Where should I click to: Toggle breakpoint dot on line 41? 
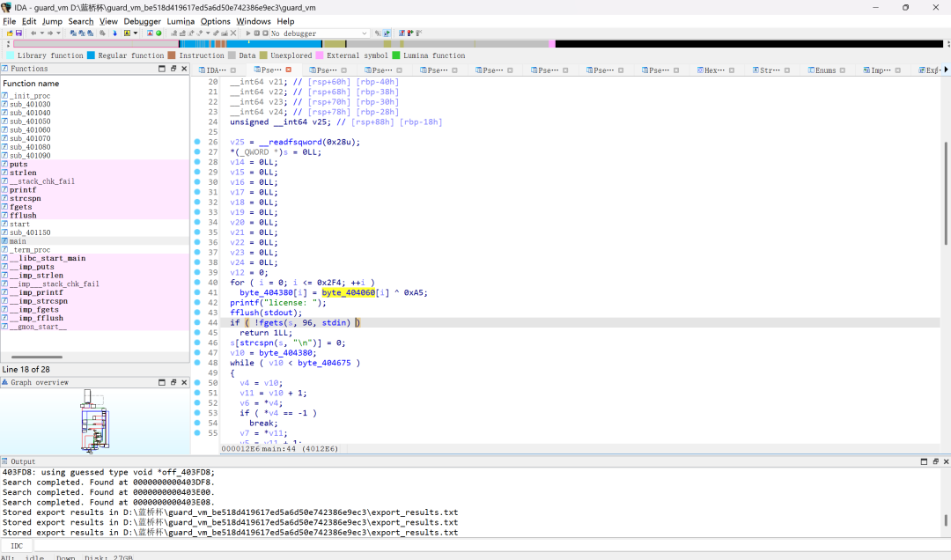[197, 292]
